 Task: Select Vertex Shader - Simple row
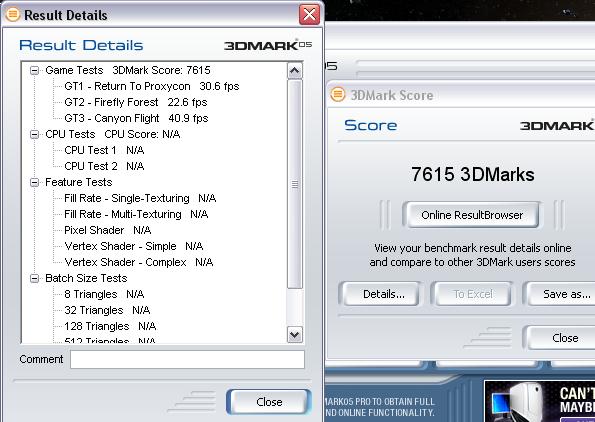click(134, 246)
